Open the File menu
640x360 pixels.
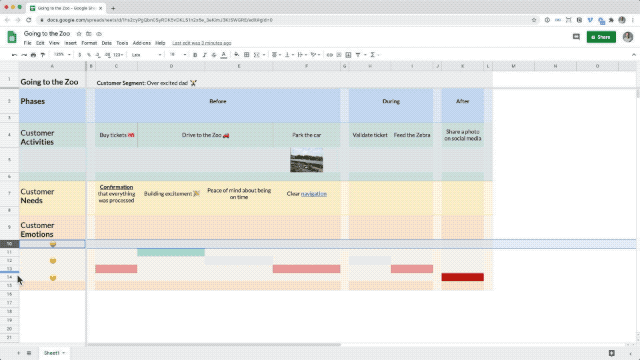27,43
